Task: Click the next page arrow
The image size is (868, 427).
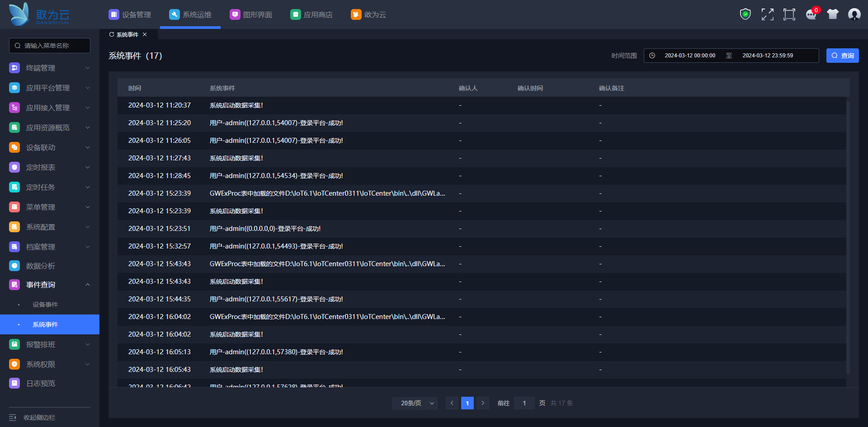Action: point(483,403)
